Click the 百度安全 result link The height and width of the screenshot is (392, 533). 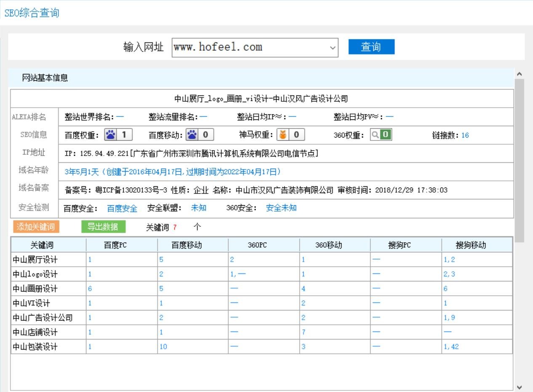[x=122, y=208]
